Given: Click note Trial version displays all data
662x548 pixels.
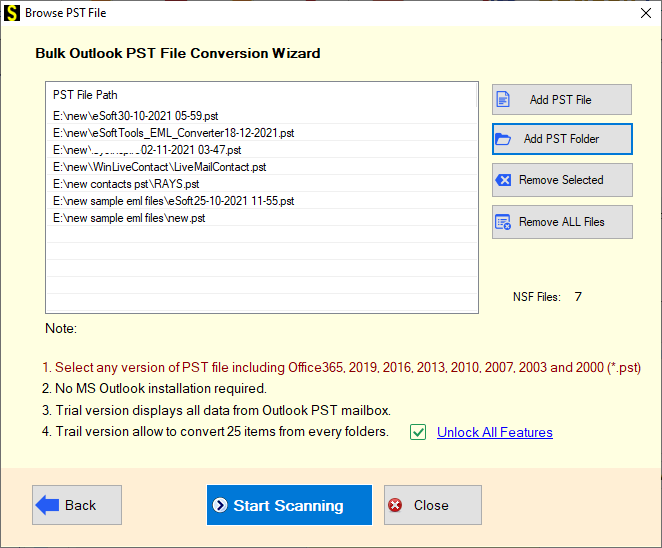Looking at the screenshot, I should point(216,410).
